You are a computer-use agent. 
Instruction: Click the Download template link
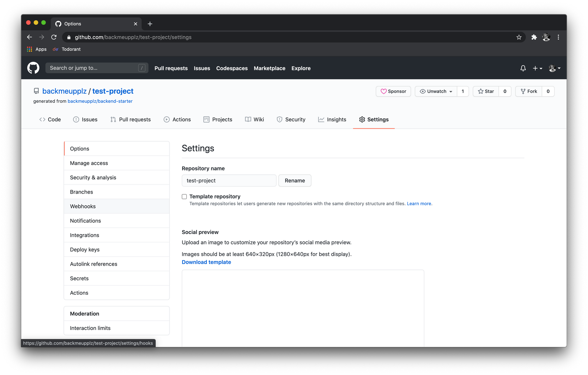(x=207, y=262)
